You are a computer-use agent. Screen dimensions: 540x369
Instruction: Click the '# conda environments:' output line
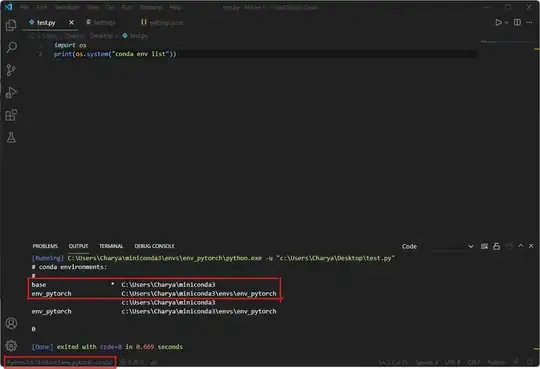pos(69,267)
